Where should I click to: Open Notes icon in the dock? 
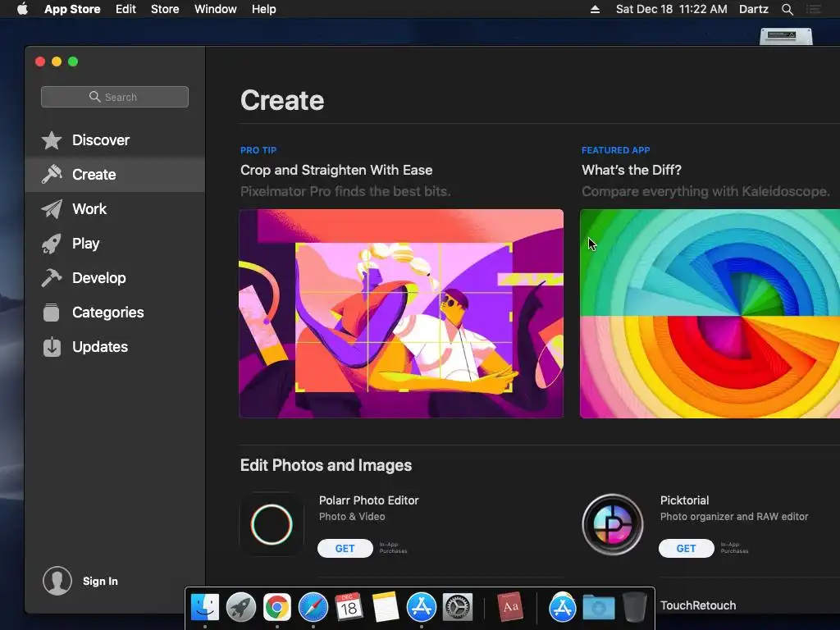[386, 608]
